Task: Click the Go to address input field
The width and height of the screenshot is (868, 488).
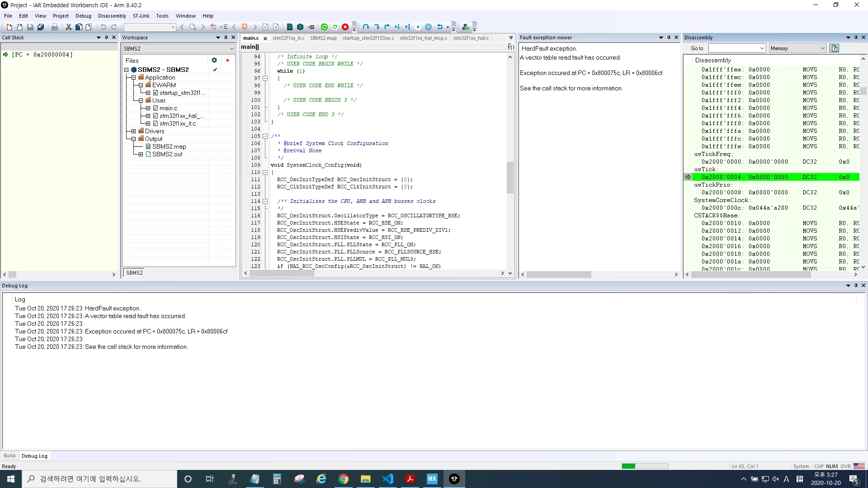Action: pos(736,48)
